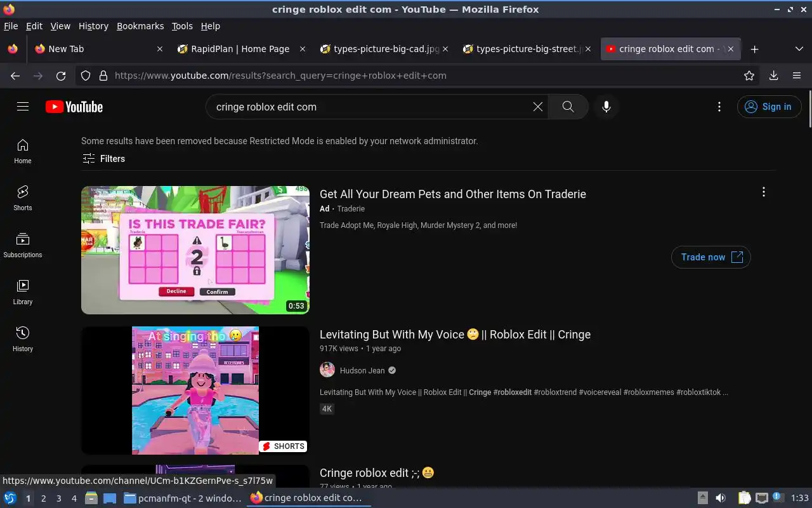812x508 pixels.
Task: Click the Sign in button
Action: [768, 107]
